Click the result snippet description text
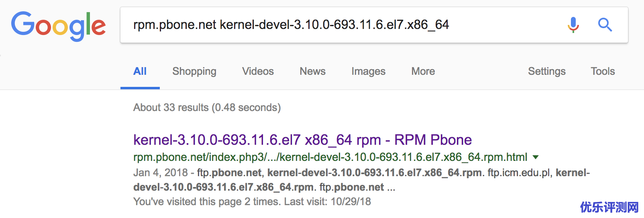644x218 pixels. (x=361, y=180)
